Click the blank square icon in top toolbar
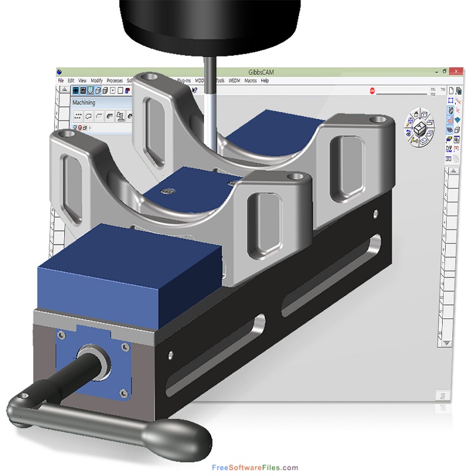Viewport: 476px width, 476px height. tap(120, 90)
